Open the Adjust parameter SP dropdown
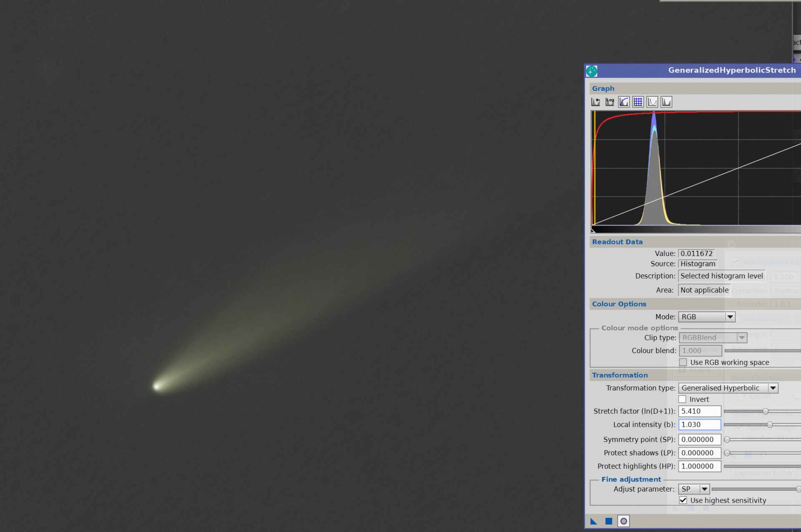 pyautogui.click(x=694, y=489)
